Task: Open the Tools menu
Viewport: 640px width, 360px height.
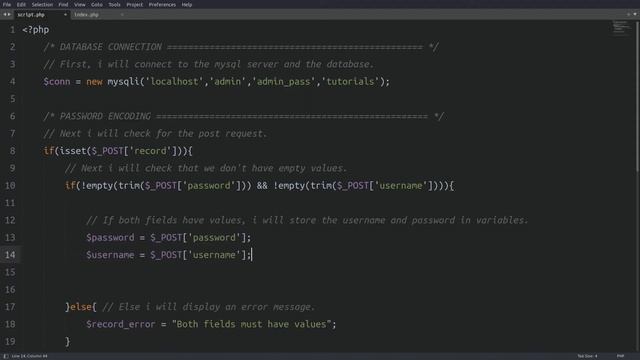Action: (114, 4)
